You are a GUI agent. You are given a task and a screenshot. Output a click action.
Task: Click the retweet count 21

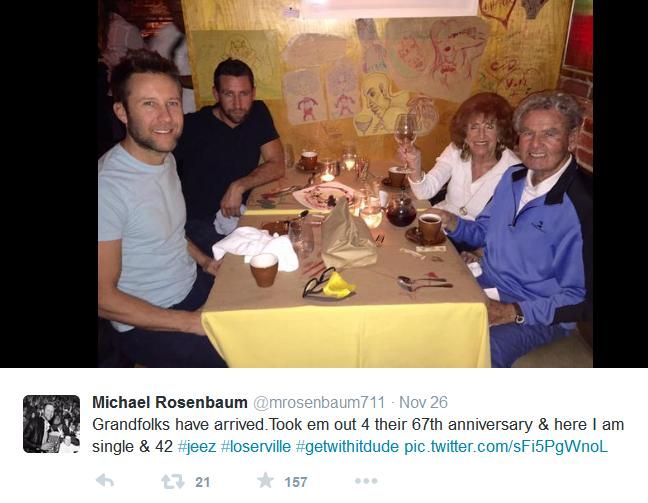pos(202,482)
